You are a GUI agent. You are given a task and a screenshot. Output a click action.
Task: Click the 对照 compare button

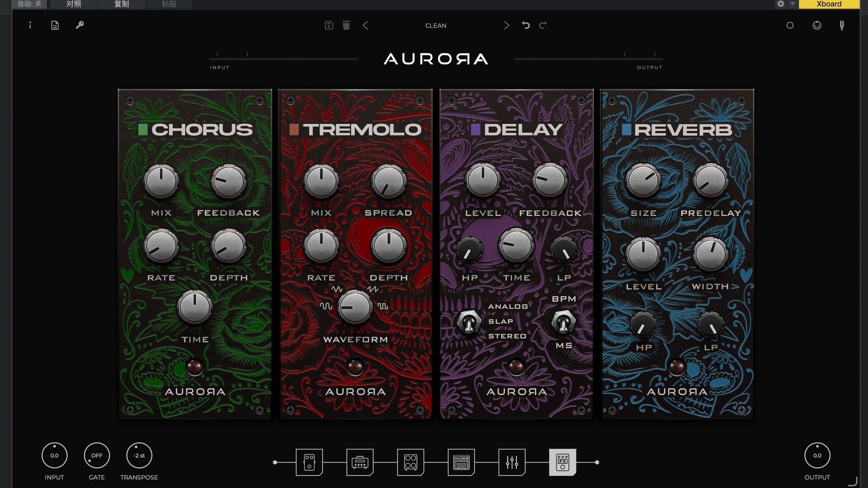[x=74, y=4]
